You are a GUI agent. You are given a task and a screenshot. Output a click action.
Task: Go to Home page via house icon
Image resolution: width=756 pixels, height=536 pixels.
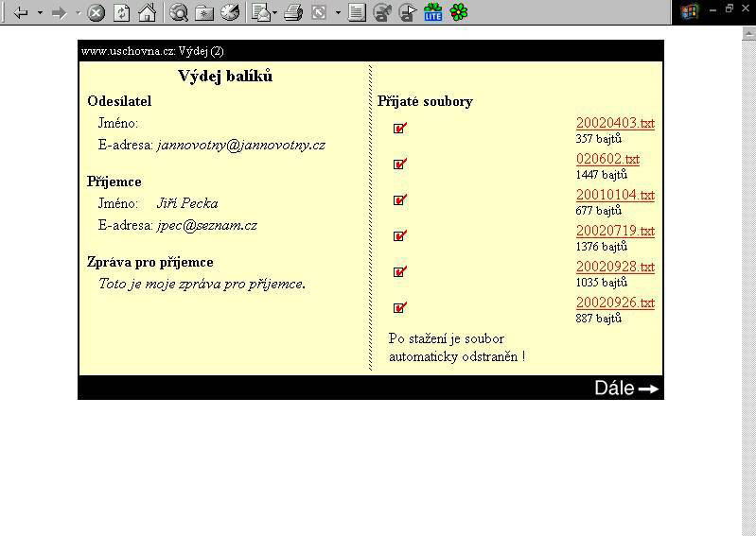[x=147, y=13]
